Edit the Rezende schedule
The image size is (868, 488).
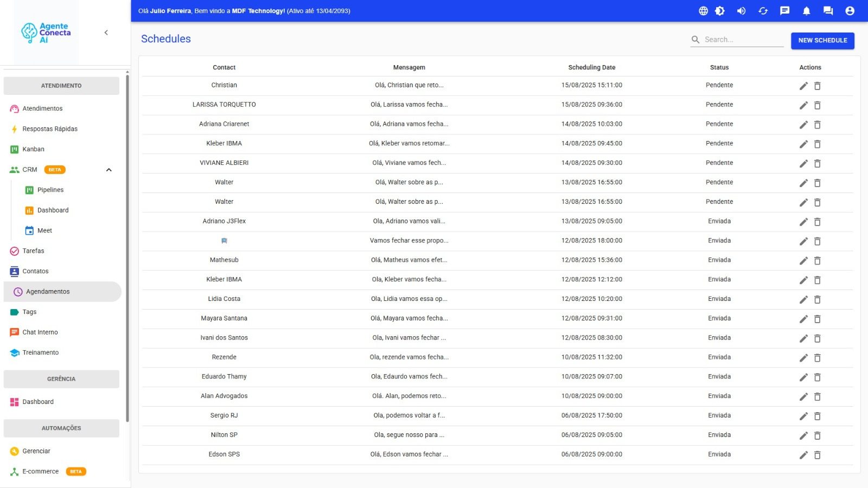(x=803, y=358)
